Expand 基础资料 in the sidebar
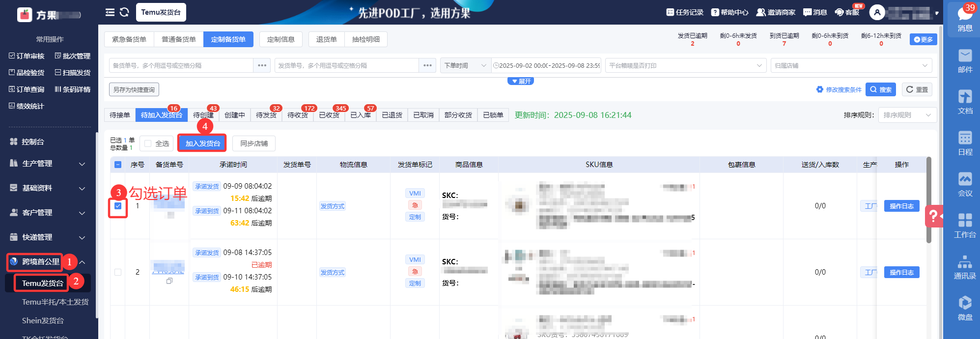980x339 pixels. (48, 188)
